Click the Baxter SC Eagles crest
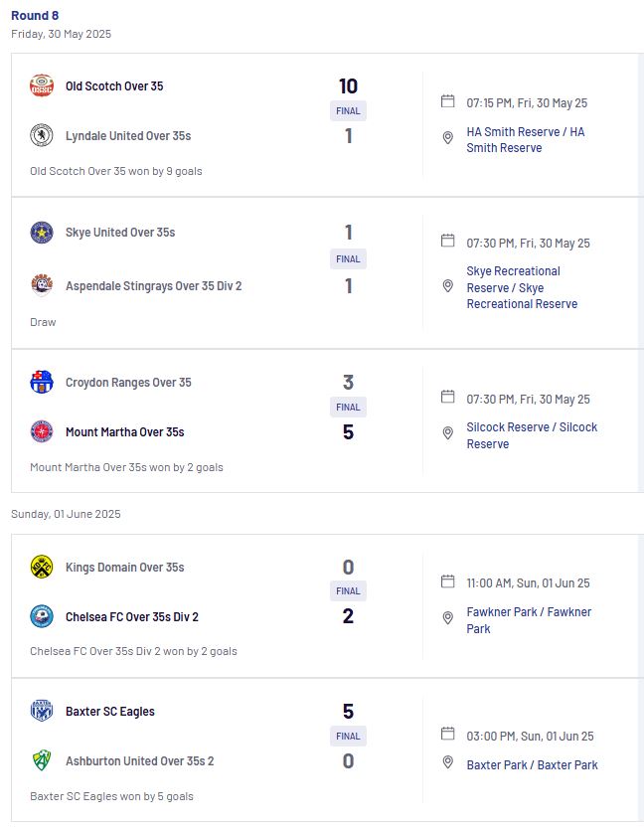 coord(42,711)
